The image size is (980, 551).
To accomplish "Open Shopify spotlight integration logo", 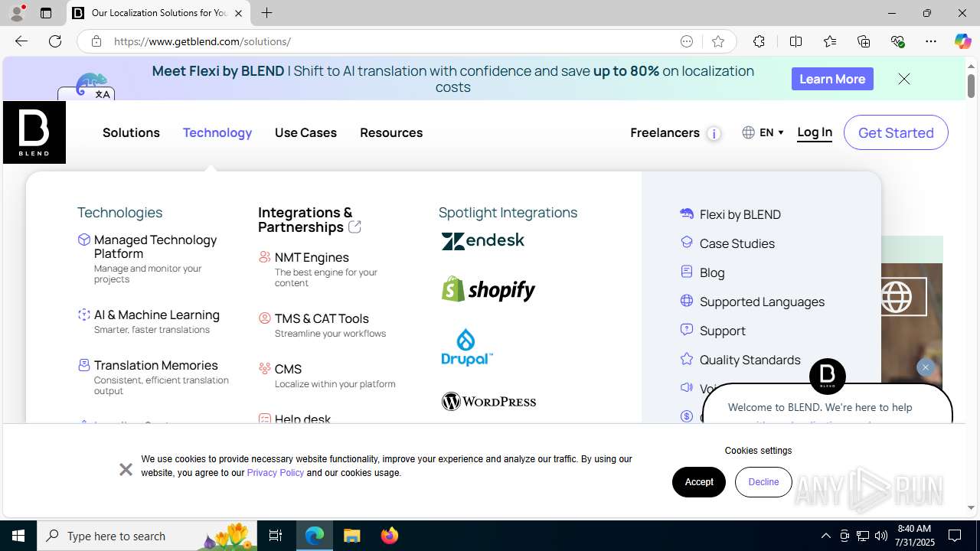I will point(488,289).
